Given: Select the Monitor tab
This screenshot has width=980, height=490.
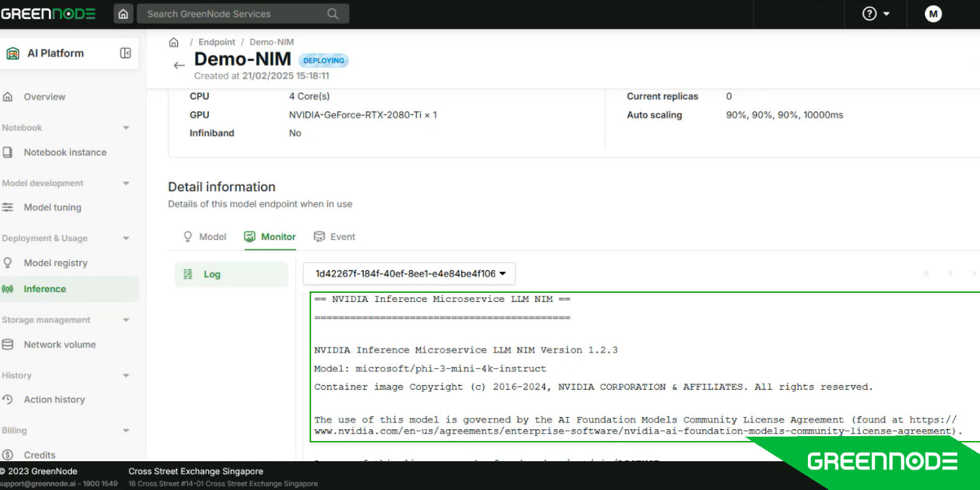Looking at the screenshot, I should pyautogui.click(x=270, y=237).
